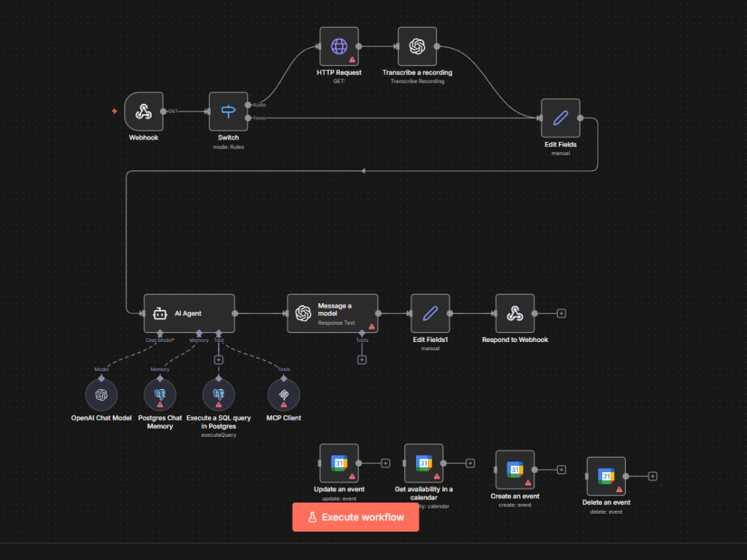Click the AI Agent Memory connector
747x560 pixels.
point(199,333)
